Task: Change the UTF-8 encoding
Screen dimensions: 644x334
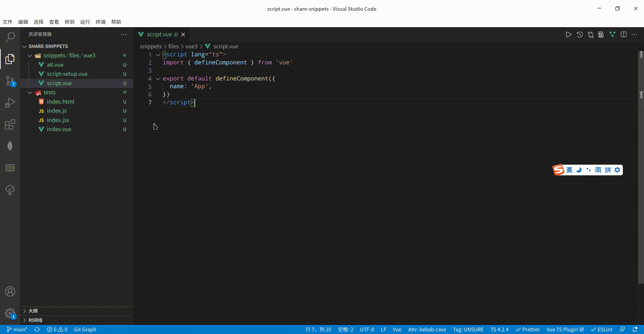Action: [x=367, y=329]
